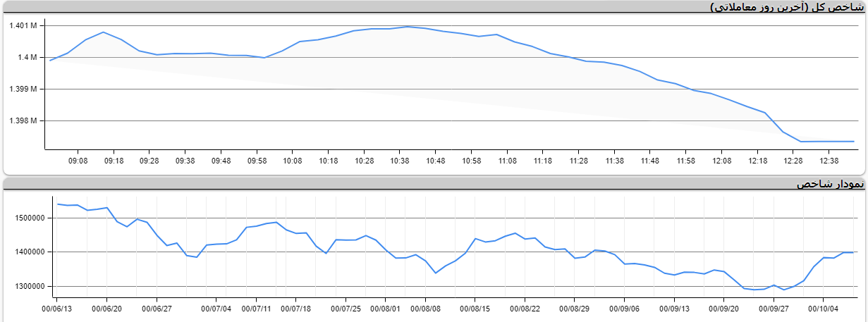Click the 00/10/04 date label
This screenshot has height=322, width=868.
coord(823,308)
